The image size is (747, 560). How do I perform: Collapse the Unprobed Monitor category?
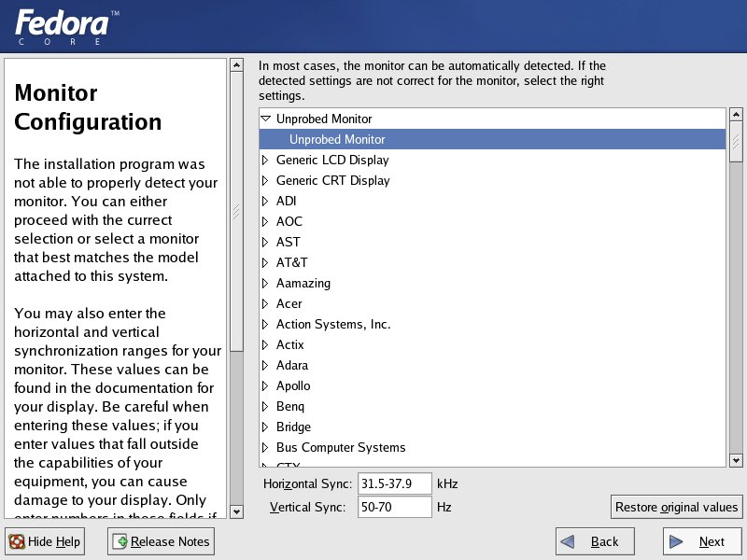point(265,119)
